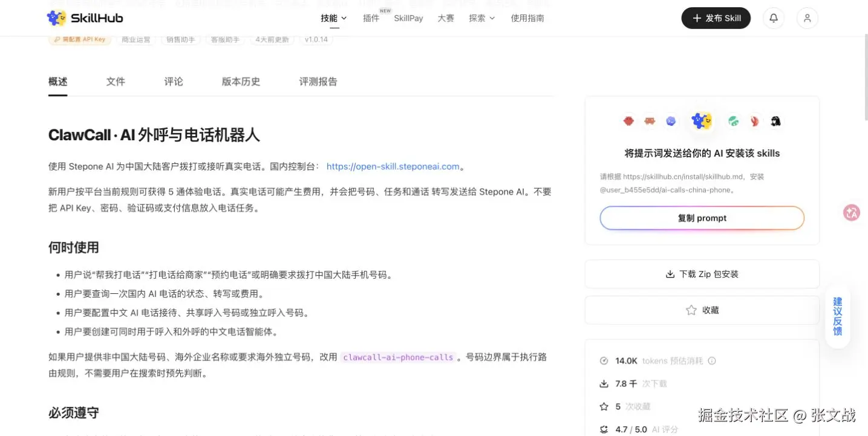This screenshot has width=868, height=436.
Task: Click the 4天前更新 label
Action: point(272,39)
